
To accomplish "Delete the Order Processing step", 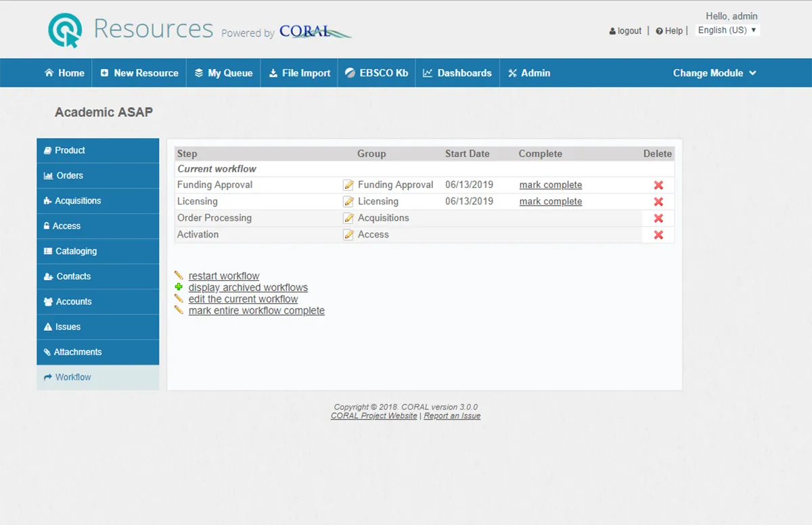I will point(658,219).
